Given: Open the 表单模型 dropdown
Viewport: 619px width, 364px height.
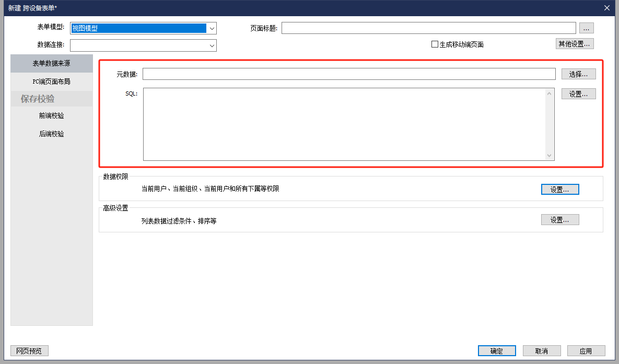Looking at the screenshot, I should tap(212, 28).
